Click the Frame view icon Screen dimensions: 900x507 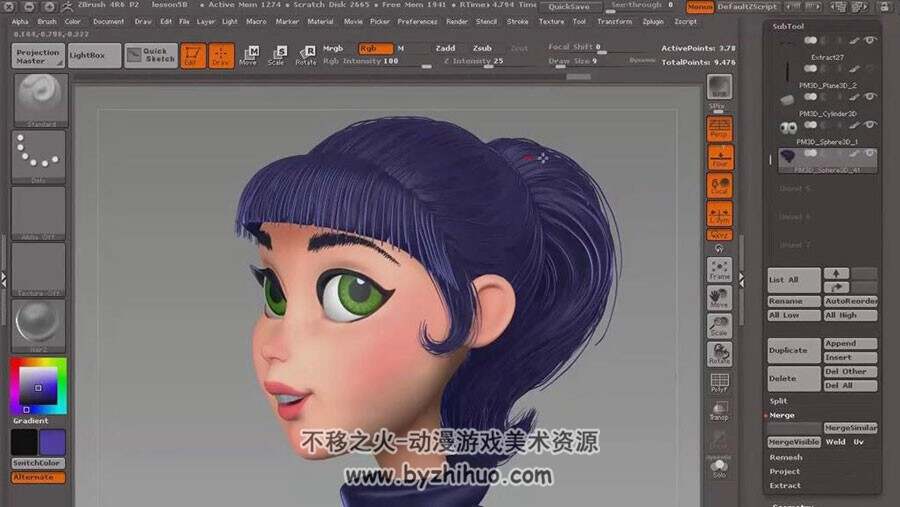point(719,270)
